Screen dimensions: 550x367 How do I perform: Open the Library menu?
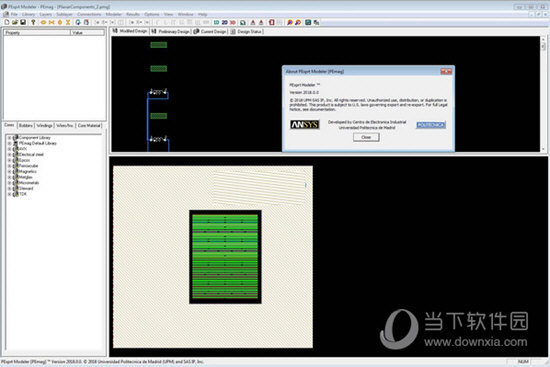(28, 14)
